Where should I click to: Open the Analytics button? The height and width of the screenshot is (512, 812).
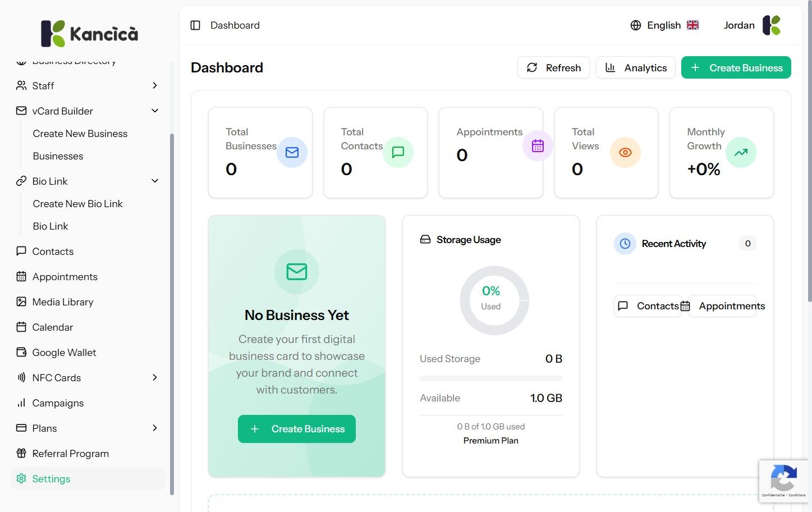click(x=635, y=67)
